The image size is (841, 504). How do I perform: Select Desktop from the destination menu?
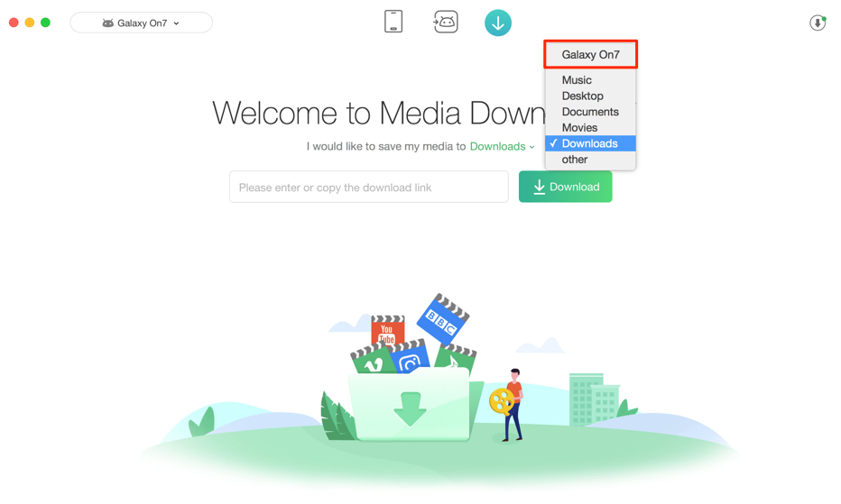582,96
